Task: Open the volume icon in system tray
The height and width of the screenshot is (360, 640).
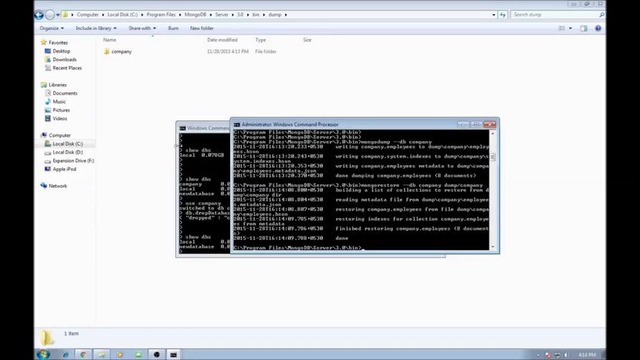Action: click(566, 355)
